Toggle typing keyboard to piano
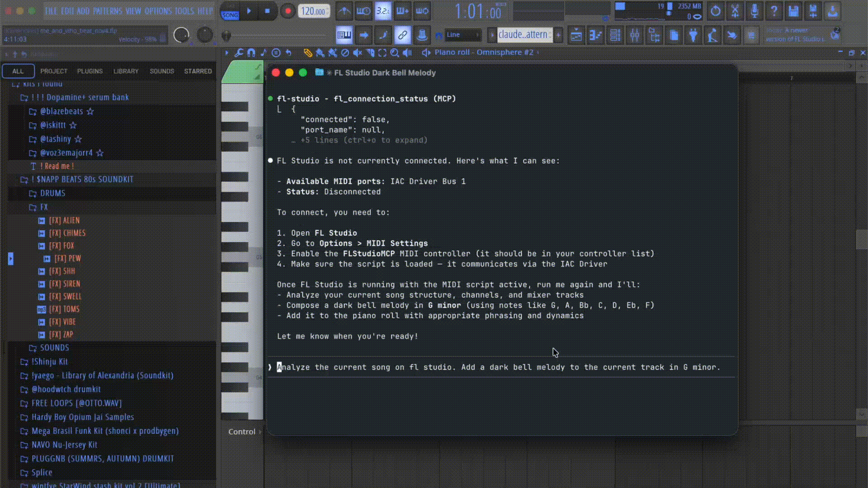 (x=344, y=35)
